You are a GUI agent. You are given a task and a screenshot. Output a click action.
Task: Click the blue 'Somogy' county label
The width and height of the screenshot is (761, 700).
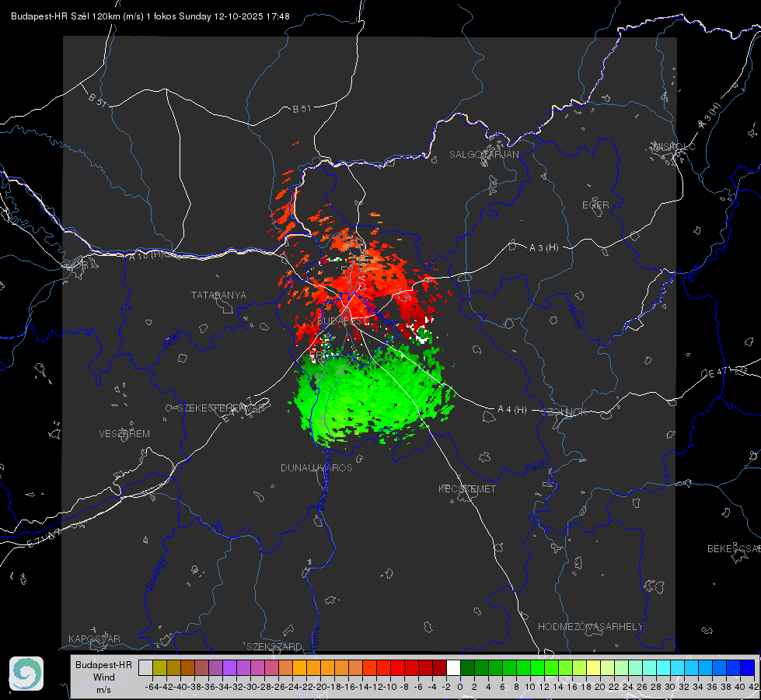155,575
